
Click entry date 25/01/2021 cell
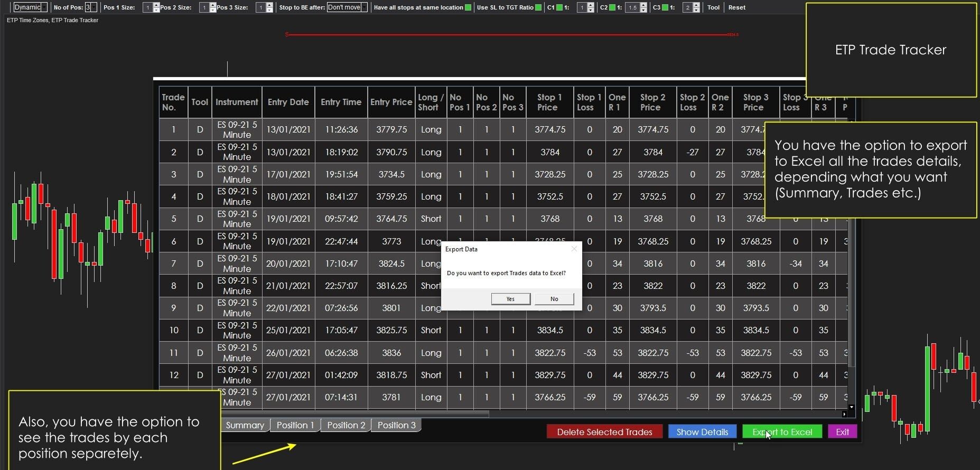coord(288,330)
